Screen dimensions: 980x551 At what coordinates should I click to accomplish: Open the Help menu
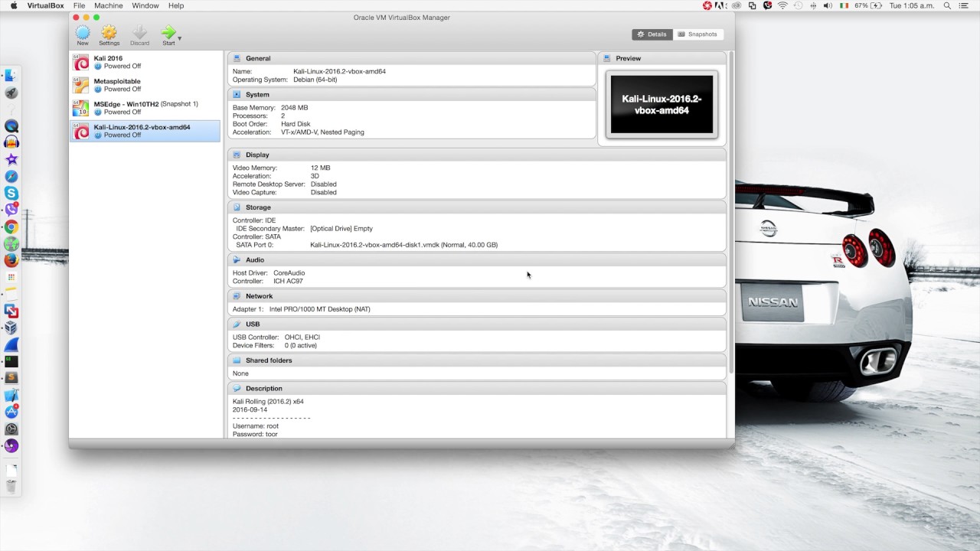(x=176, y=5)
